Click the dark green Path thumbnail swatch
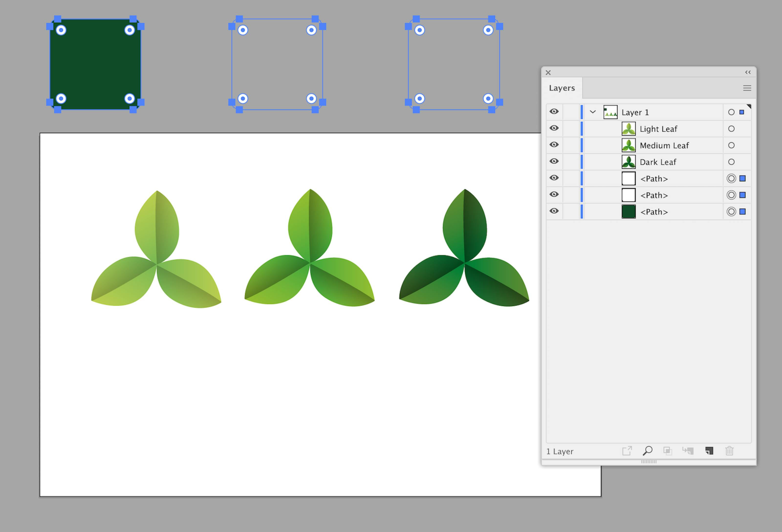Viewport: 782px width, 532px height. click(x=629, y=212)
